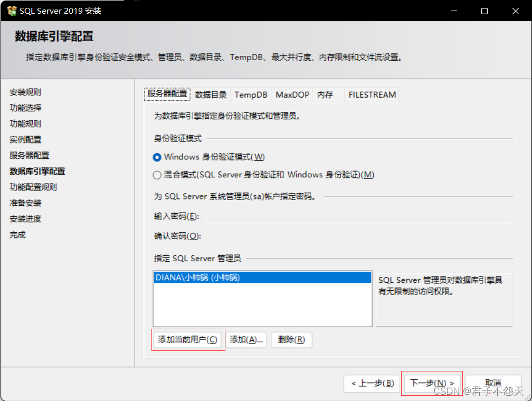
Task: Click 功能规则 in the steps list
Action: click(25, 123)
